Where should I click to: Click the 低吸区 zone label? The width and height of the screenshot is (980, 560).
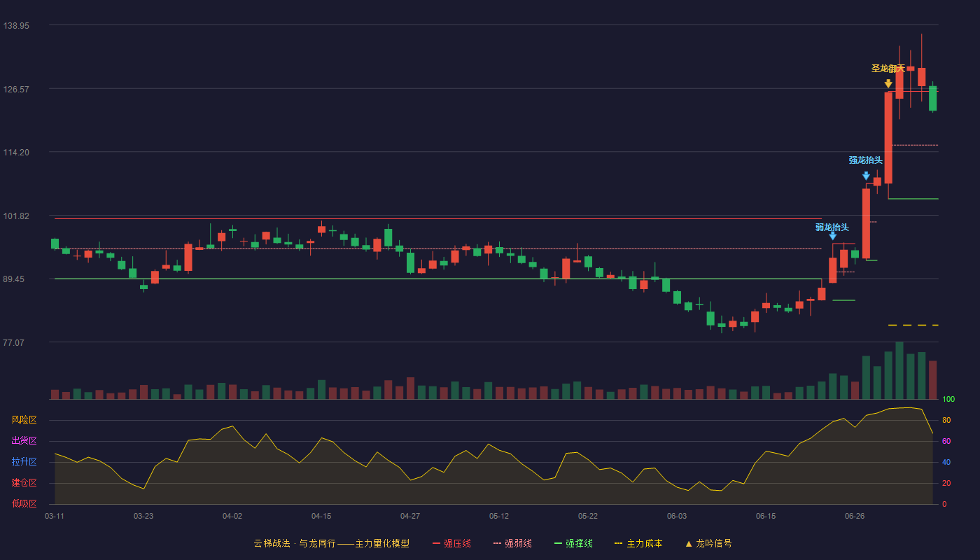pyautogui.click(x=24, y=504)
